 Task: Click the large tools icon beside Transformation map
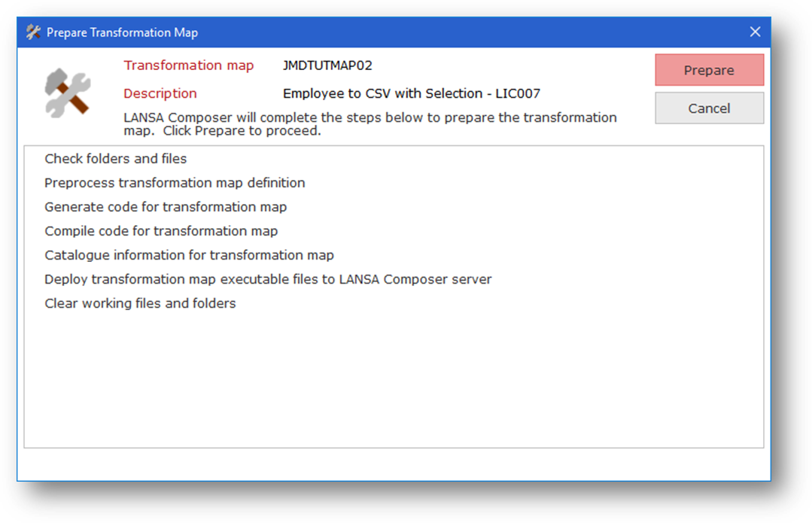(68, 93)
